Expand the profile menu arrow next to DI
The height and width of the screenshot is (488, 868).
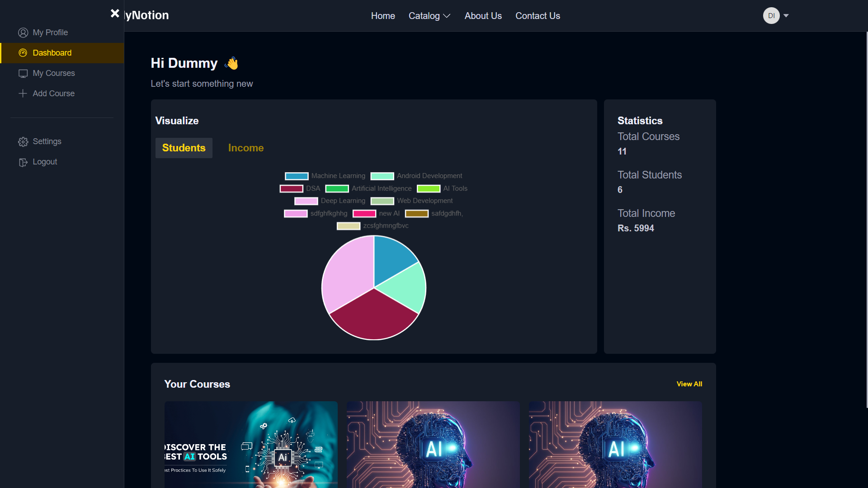click(786, 15)
